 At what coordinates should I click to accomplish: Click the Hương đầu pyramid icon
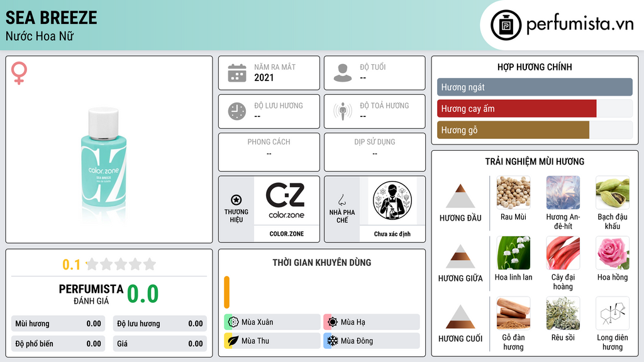460,196
